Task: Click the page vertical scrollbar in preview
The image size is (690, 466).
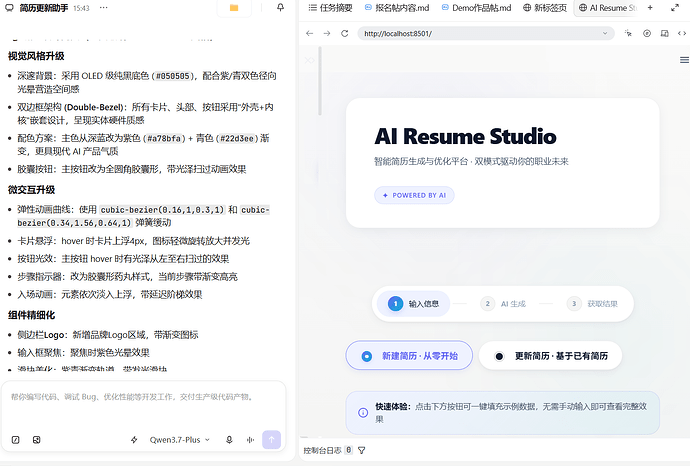Action: [320, 81]
